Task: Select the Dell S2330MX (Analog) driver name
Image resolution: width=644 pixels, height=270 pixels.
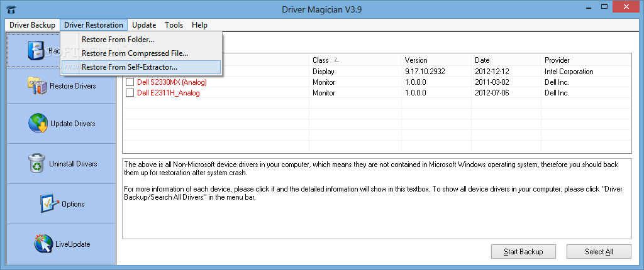Action: (172, 82)
